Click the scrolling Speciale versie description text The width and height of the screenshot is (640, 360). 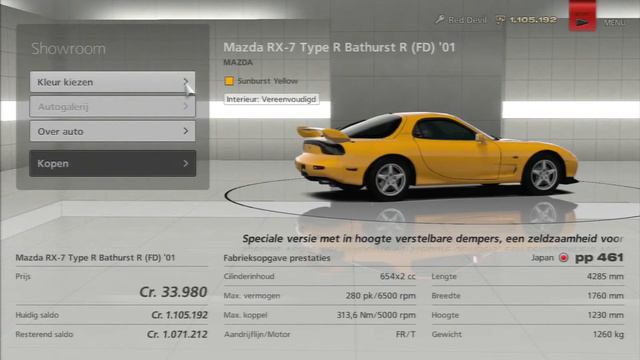[433, 239]
